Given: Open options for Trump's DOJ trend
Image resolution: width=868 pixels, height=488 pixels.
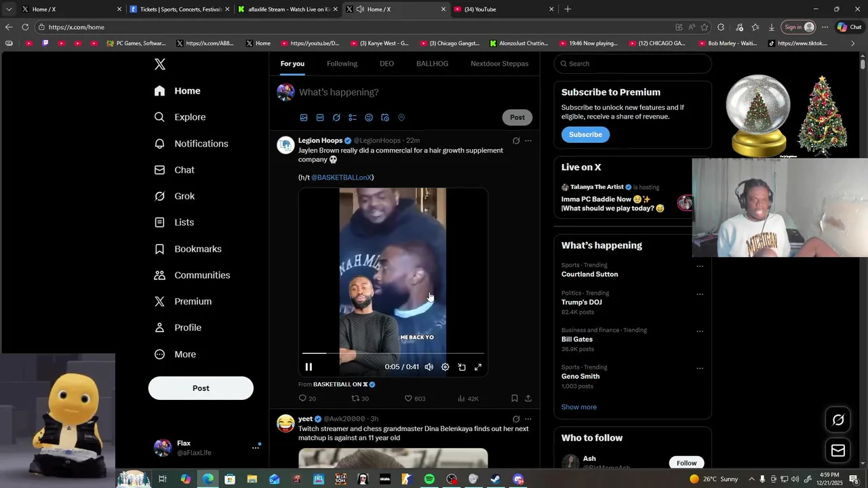Looking at the screenshot, I should [x=700, y=294].
